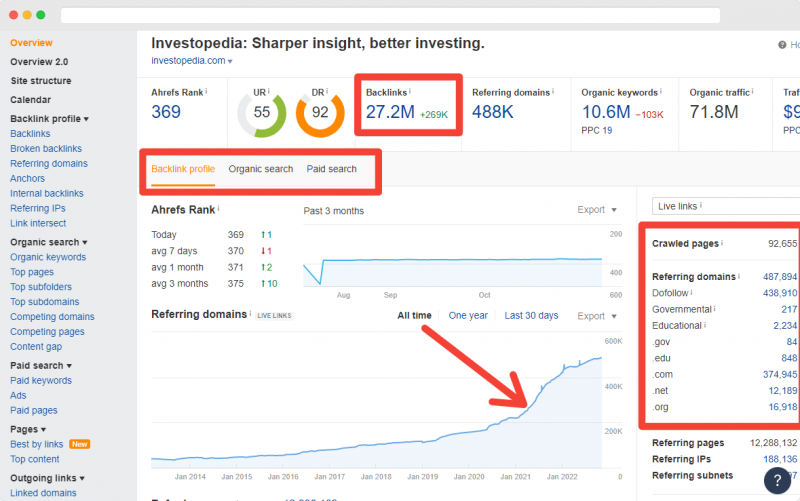
Task: Click the 487,894 referring domains count
Action: [x=780, y=277]
